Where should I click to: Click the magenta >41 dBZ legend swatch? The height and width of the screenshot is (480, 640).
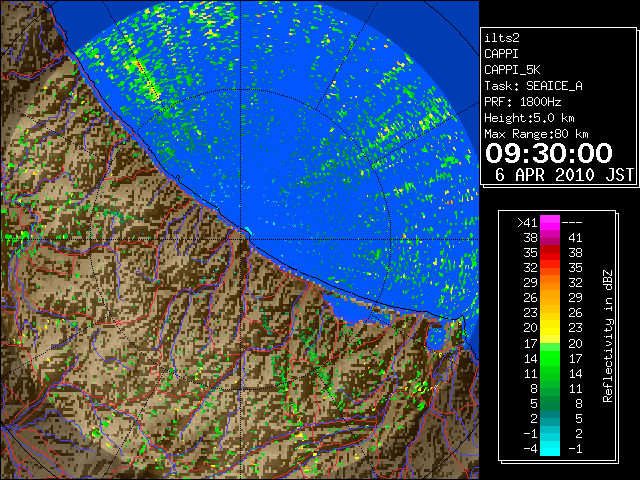pos(550,223)
